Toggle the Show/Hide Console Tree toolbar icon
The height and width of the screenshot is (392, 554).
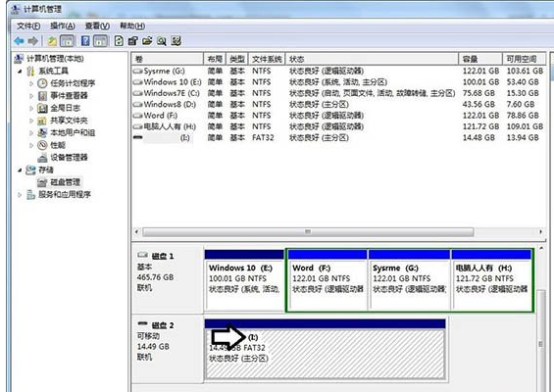[x=67, y=41]
